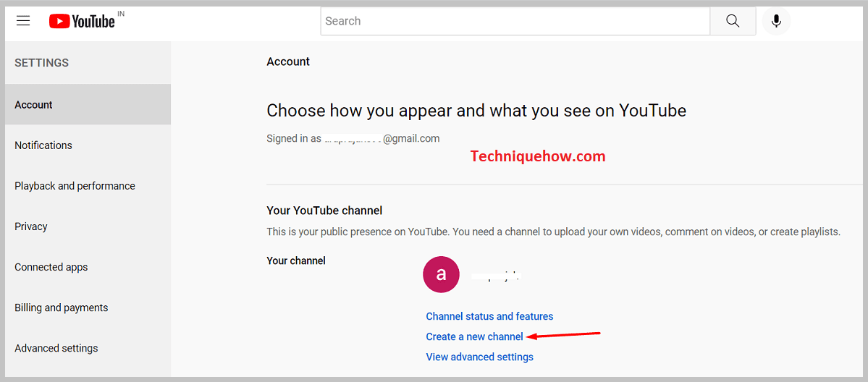Go to Playback and performance settings

(x=75, y=186)
